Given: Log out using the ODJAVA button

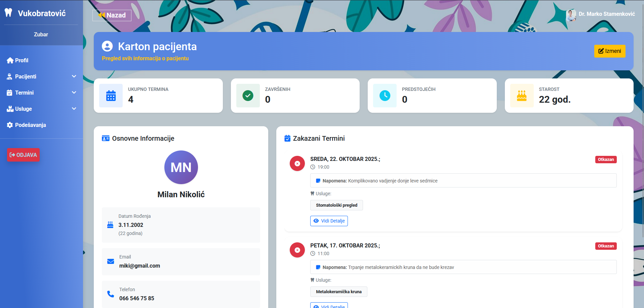Looking at the screenshot, I should point(23,155).
